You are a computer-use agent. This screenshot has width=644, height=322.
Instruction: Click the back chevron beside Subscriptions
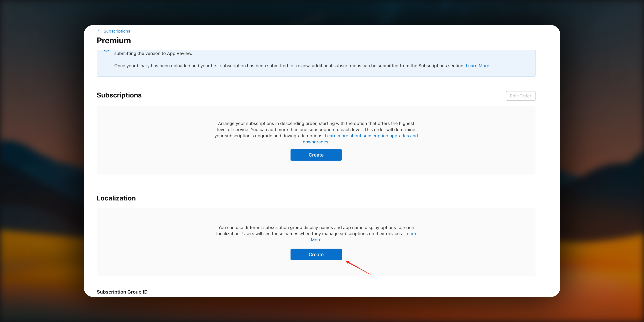coord(98,31)
